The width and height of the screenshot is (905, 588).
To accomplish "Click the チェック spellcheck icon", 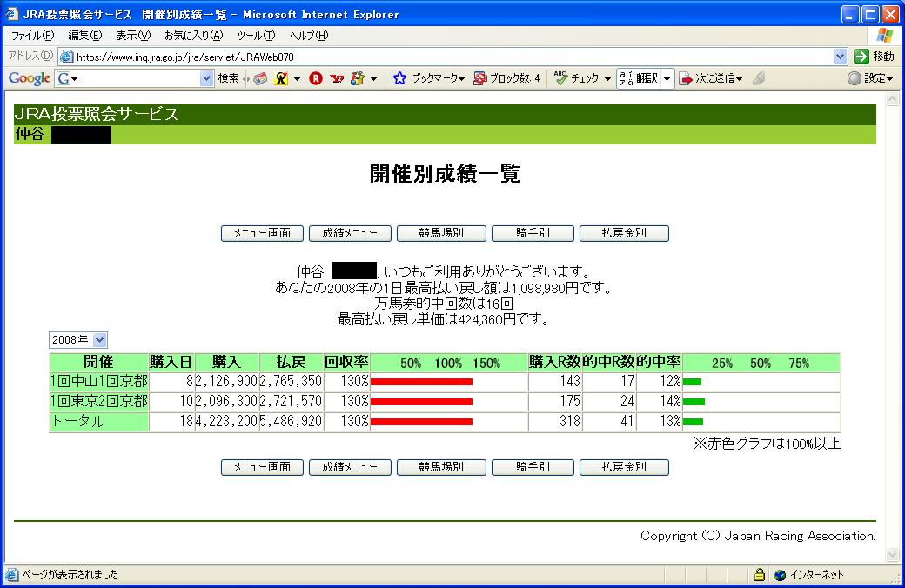I will (560, 78).
